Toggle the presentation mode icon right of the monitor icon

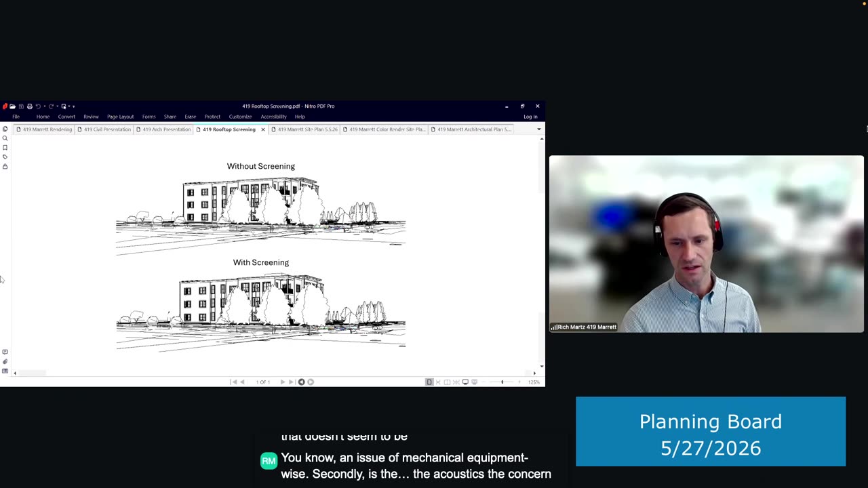coord(475,382)
